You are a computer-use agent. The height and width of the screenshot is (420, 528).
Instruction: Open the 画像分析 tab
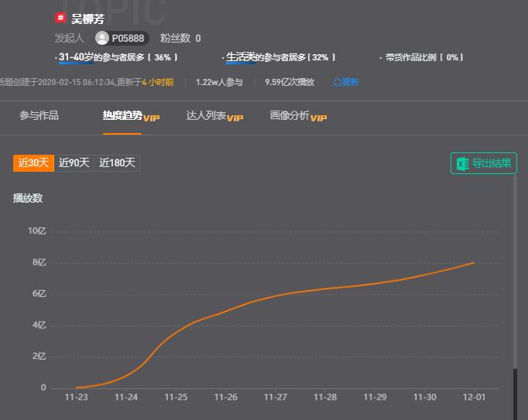pyautogui.click(x=290, y=115)
